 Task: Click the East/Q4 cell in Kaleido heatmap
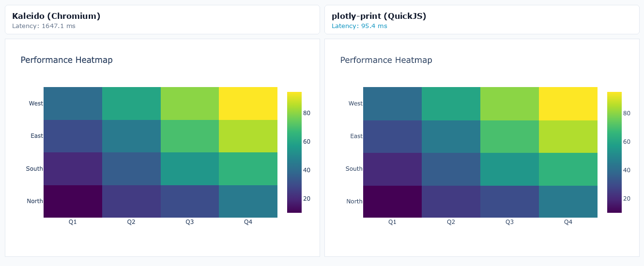pyautogui.click(x=248, y=136)
